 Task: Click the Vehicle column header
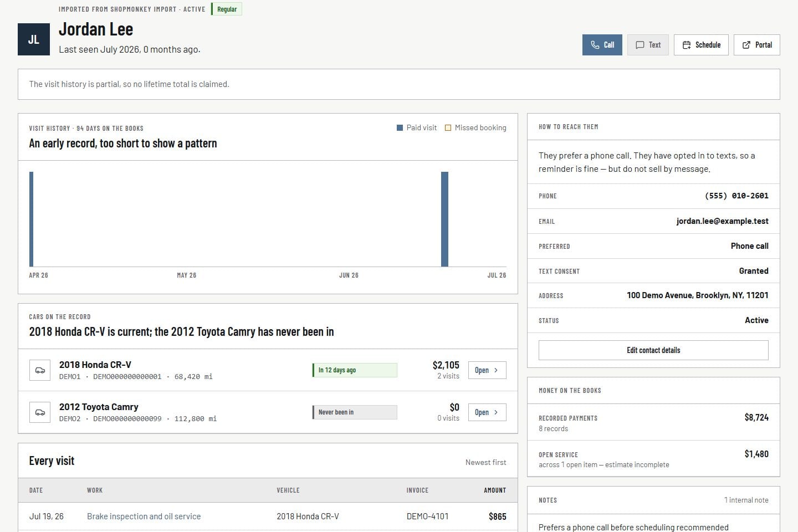288,490
